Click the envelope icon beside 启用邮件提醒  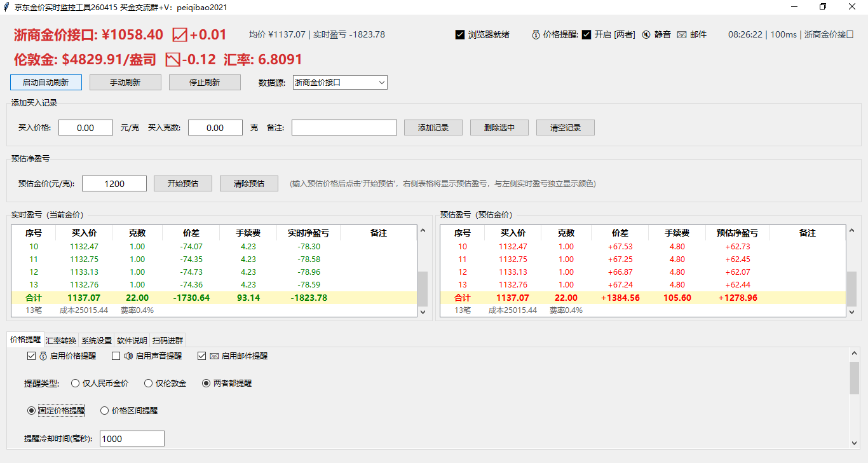[214, 356]
